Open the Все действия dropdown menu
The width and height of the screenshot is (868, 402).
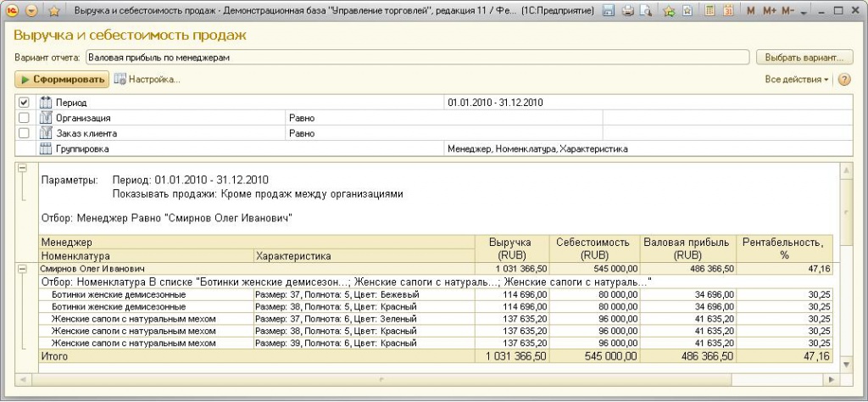click(797, 80)
